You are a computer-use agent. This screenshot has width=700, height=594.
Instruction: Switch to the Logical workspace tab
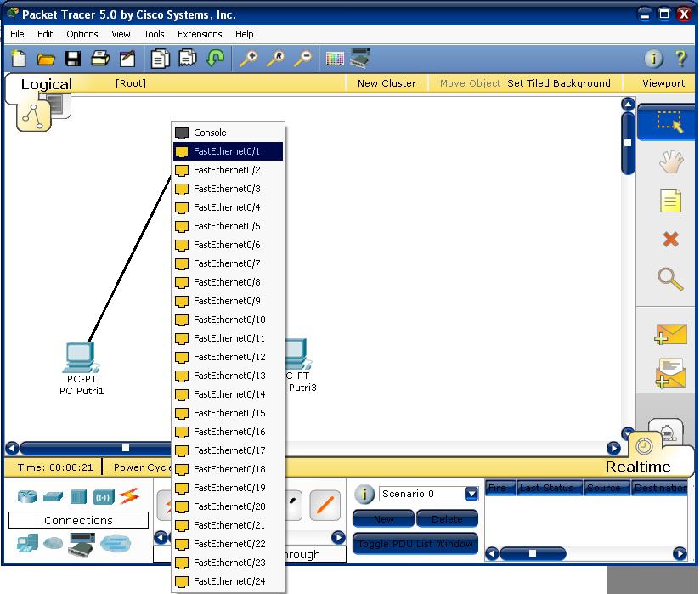pos(47,84)
